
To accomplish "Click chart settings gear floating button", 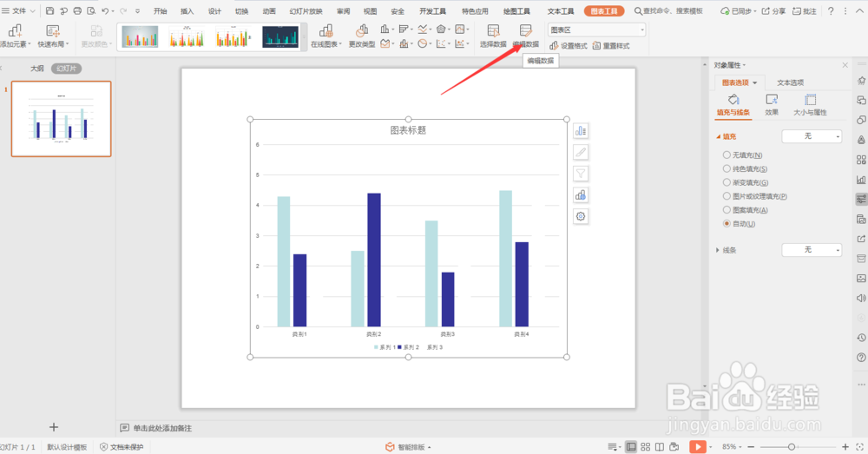I will pos(581,216).
